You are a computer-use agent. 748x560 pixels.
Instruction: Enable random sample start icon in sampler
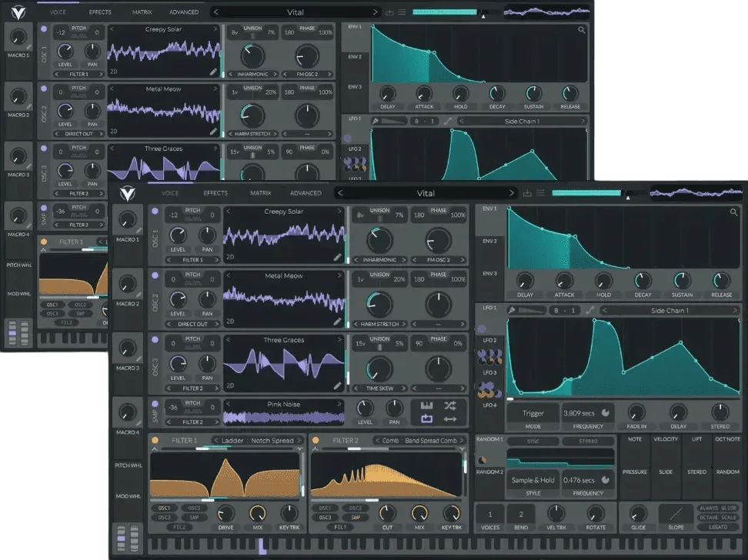[450, 405]
